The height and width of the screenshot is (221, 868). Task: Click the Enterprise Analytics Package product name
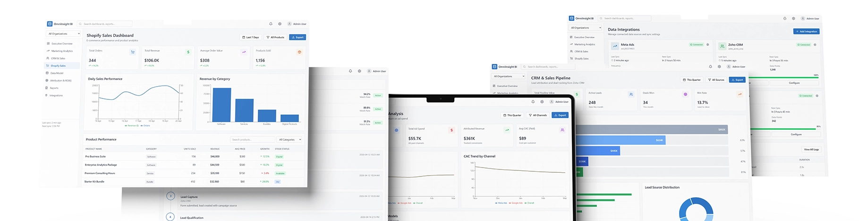(101, 165)
